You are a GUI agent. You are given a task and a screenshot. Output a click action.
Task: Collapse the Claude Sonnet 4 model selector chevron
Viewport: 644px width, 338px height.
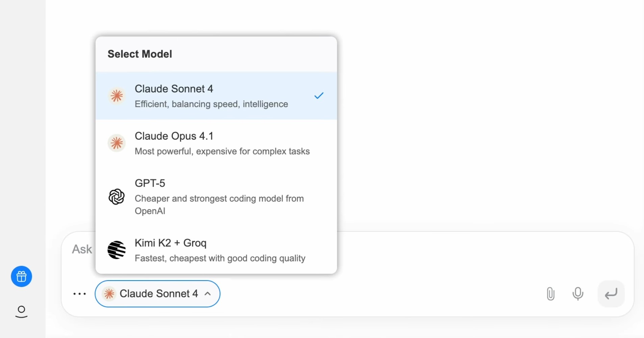tap(208, 294)
